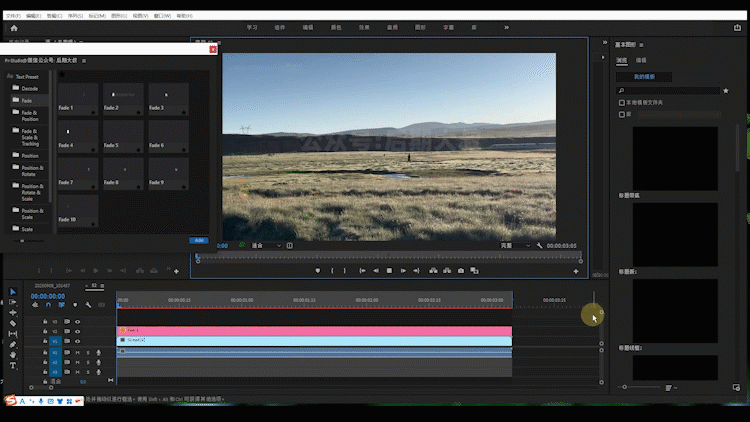Enable the local templates folder checkbox
The width and height of the screenshot is (750, 422).
[x=622, y=102]
